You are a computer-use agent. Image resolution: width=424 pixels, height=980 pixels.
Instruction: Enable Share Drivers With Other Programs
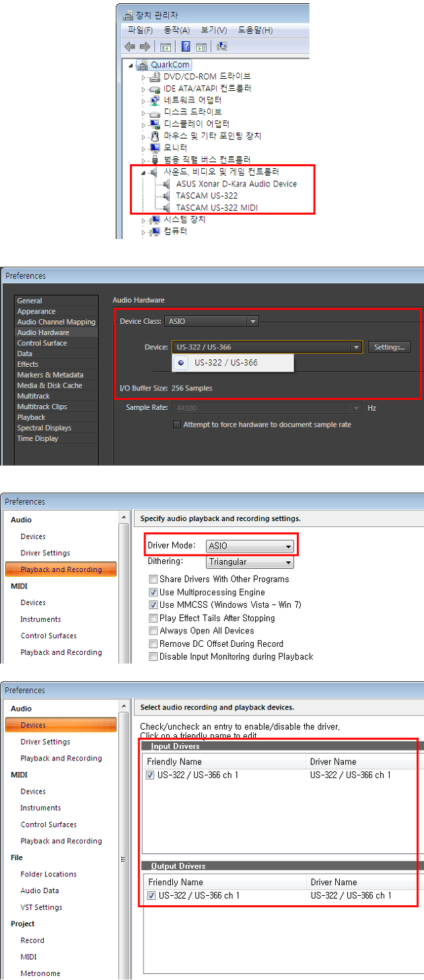pyautogui.click(x=153, y=579)
